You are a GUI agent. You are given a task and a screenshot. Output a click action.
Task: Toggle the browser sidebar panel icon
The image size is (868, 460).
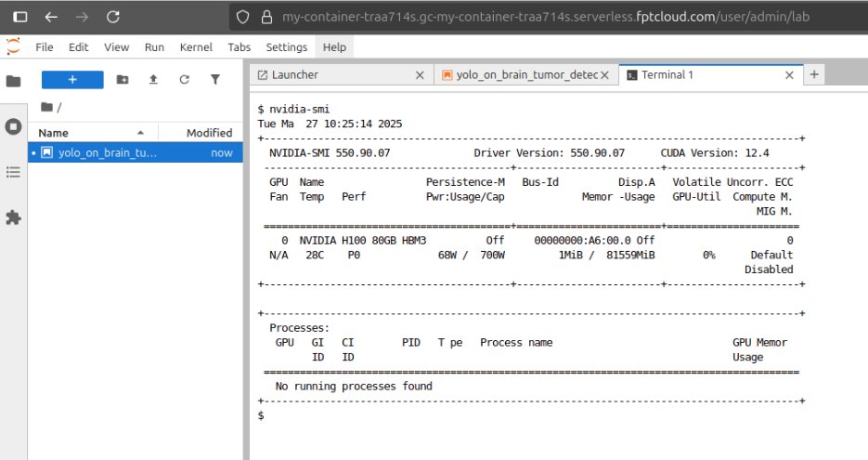tap(19, 17)
